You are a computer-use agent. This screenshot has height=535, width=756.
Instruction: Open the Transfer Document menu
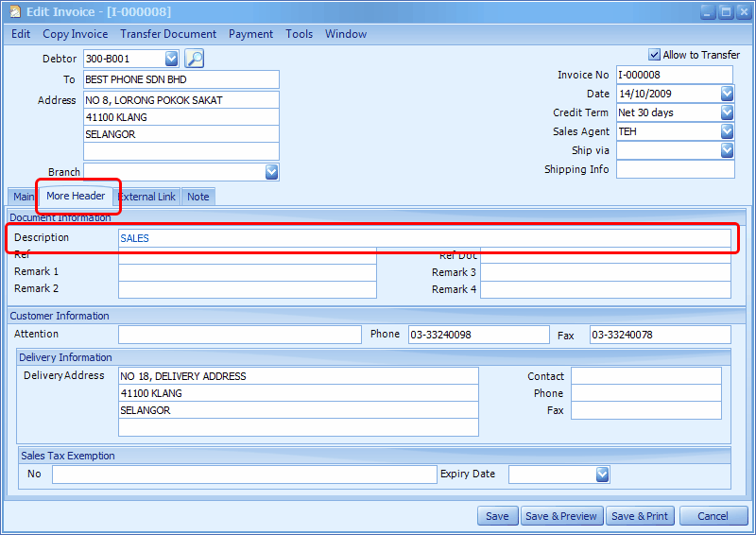click(x=168, y=34)
